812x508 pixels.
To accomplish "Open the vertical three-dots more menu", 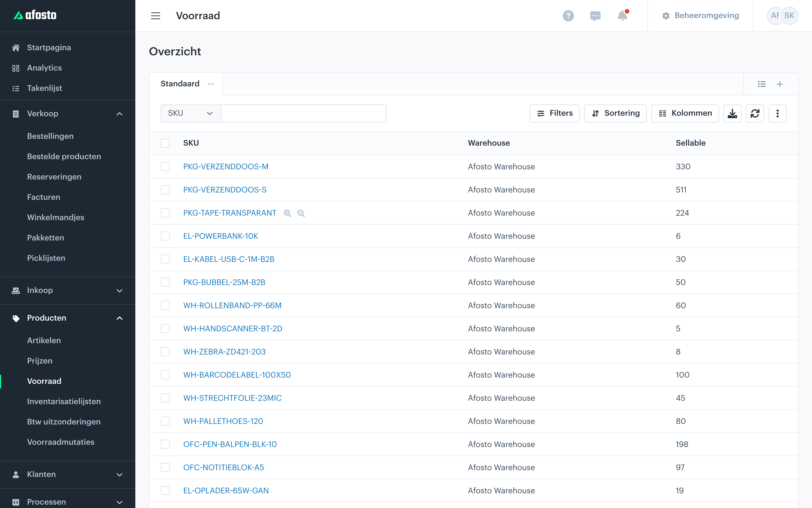I will [x=777, y=114].
